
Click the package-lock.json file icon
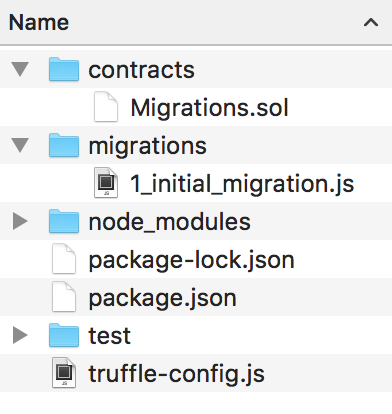coord(64,259)
